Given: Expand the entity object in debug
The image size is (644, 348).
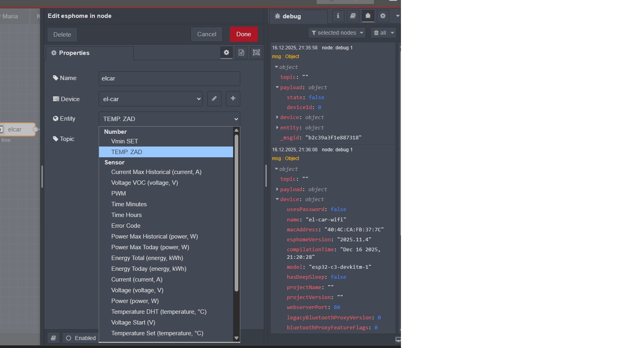Looking at the screenshot, I should pyautogui.click(x=277, y=127).
